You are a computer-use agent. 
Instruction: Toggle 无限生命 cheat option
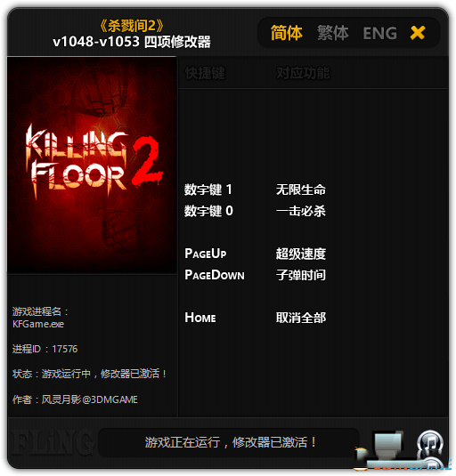coord(301,190)
